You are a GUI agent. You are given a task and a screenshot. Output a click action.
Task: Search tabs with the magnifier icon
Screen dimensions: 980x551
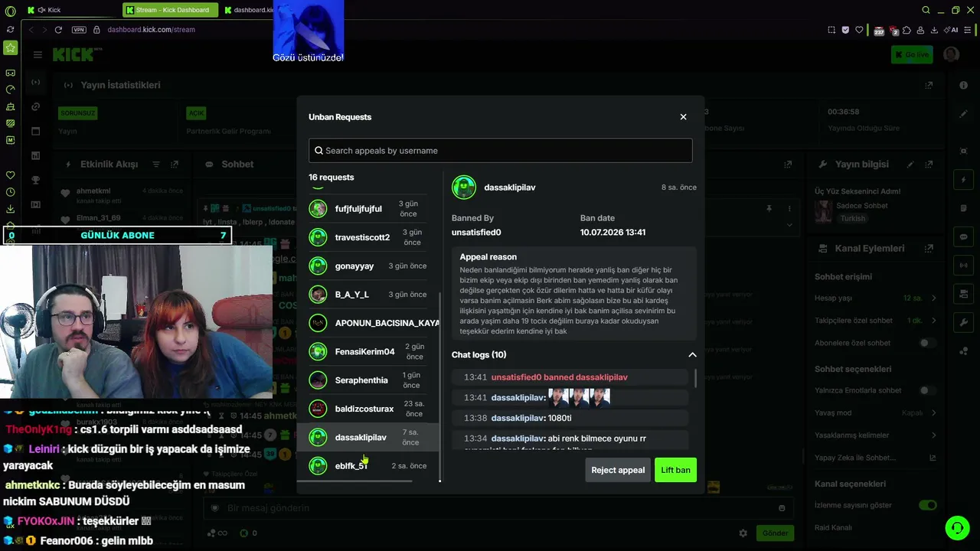pos(926,10)
